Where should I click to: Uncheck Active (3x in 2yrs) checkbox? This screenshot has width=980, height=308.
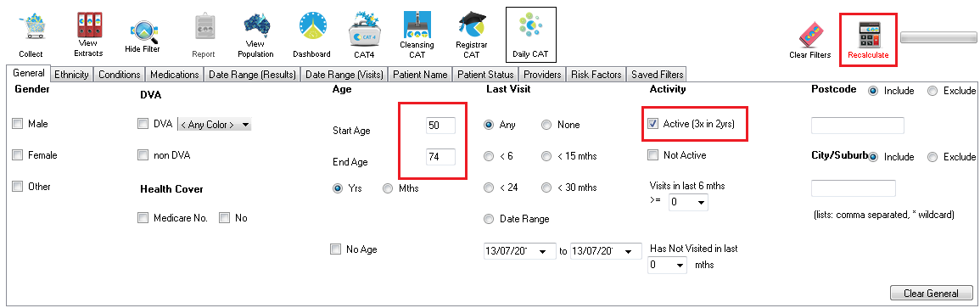tap(653, 124)
